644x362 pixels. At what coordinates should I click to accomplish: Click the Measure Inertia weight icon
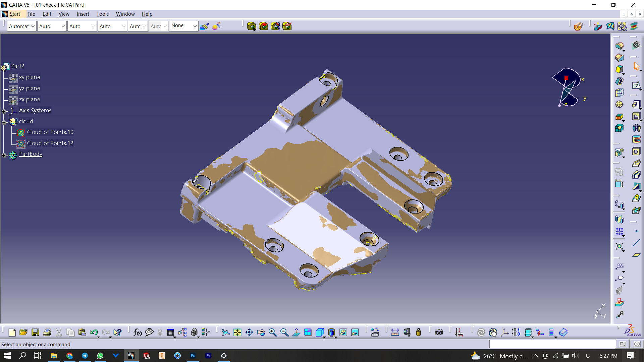pos(419,332)
